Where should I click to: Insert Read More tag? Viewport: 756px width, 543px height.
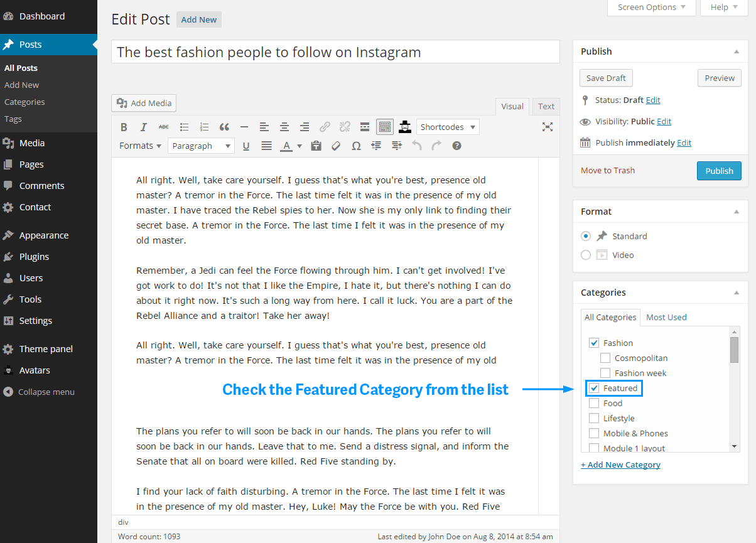pos(365,127)
